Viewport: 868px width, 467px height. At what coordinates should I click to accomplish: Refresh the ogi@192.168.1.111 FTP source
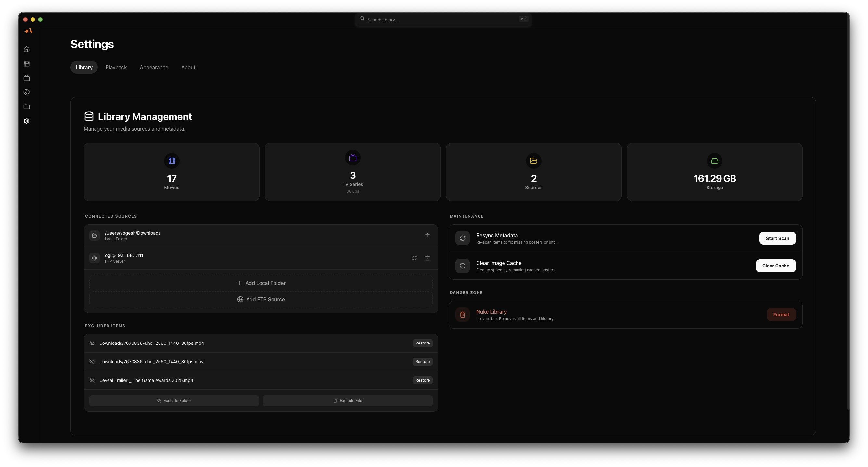coord(415,258)
